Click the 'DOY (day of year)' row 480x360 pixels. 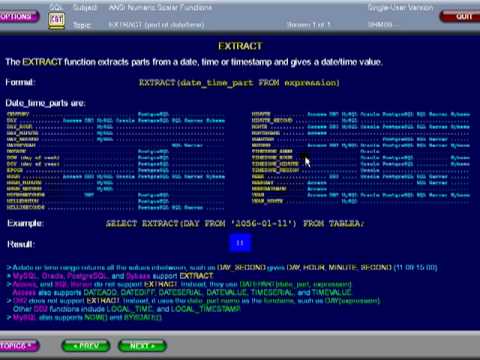pyautogui.click(x=116, y=164)
